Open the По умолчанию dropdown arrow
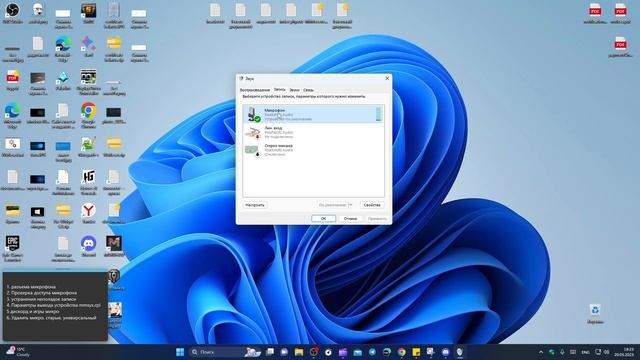This screenshot has width=640, height=360. pos(350,205)
